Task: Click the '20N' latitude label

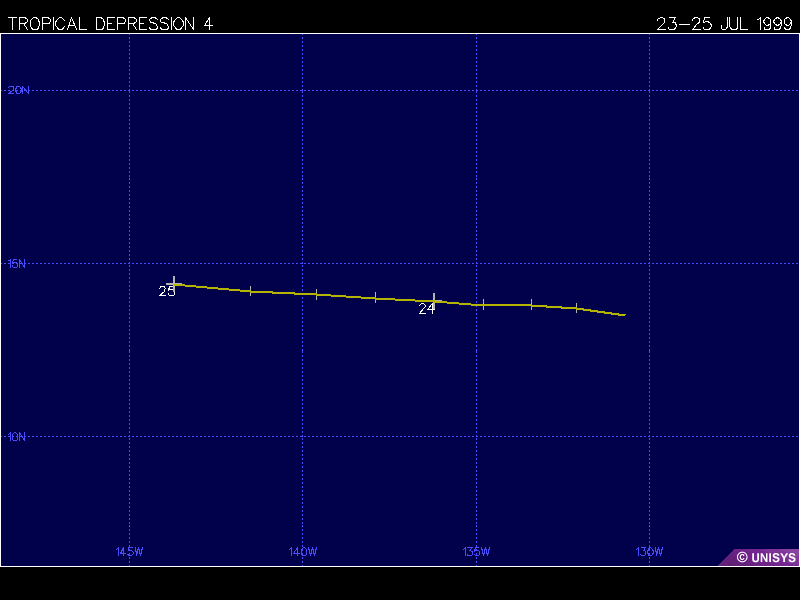Action: tap(18, 90)
